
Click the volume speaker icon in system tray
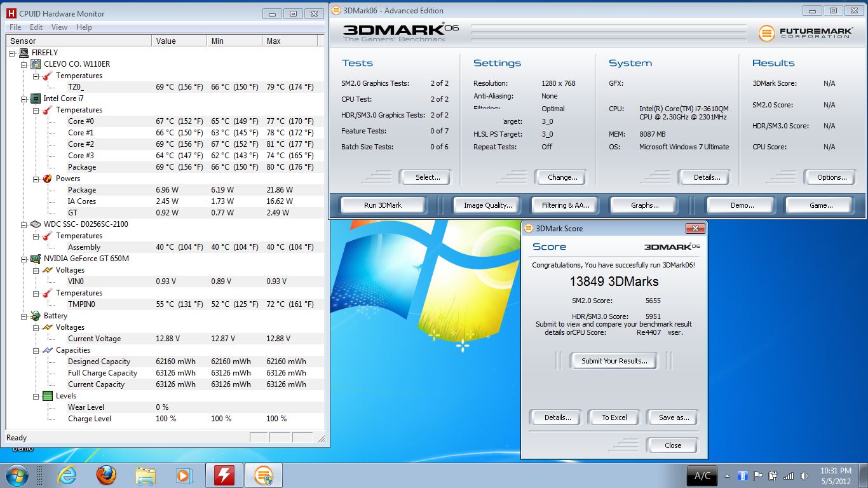coord(804,476)
